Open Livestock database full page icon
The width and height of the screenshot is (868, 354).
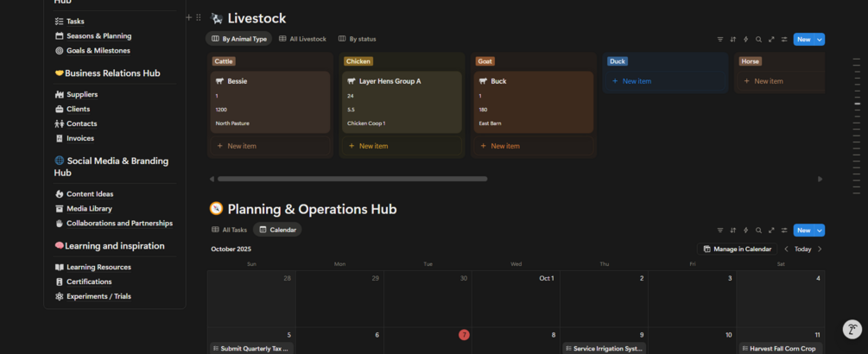click(771, 39)
